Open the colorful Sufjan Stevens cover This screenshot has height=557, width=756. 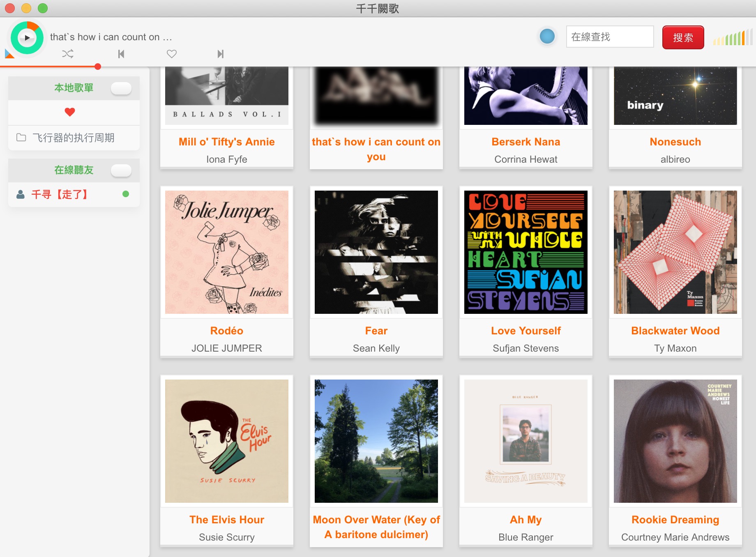(x=526, y=252)
